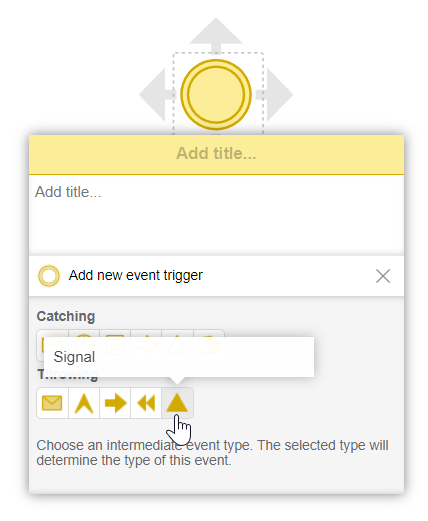Click the right arrow beside the event
The width and height of the screenshot is (428, 521).
[274, 95]
